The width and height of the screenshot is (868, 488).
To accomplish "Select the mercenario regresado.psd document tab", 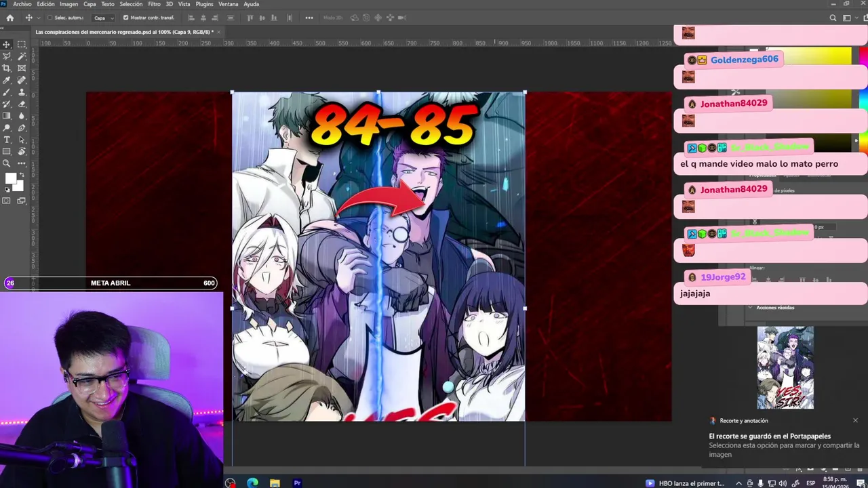I will (x=124, y=32).
